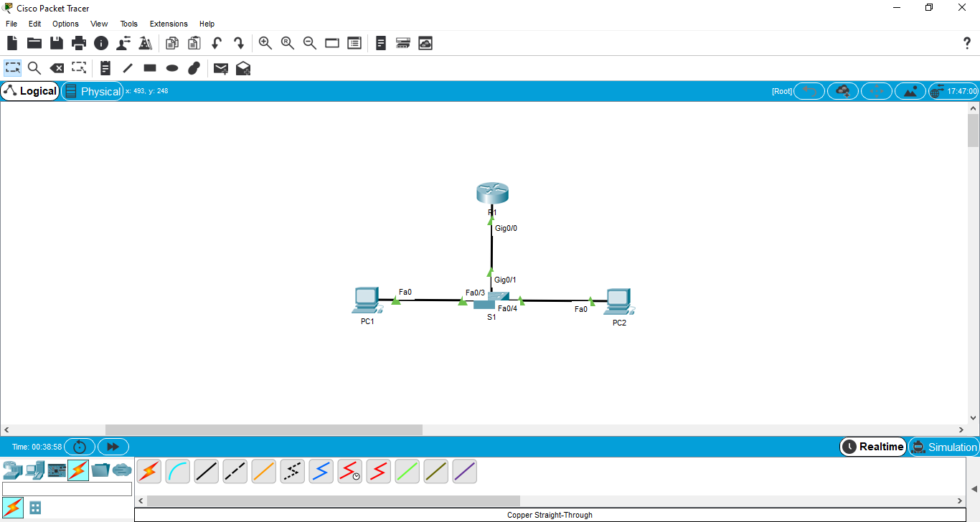The image size is (980, 522).
Task: Open the User Profile icon
Action: click(x=123, y=43)
